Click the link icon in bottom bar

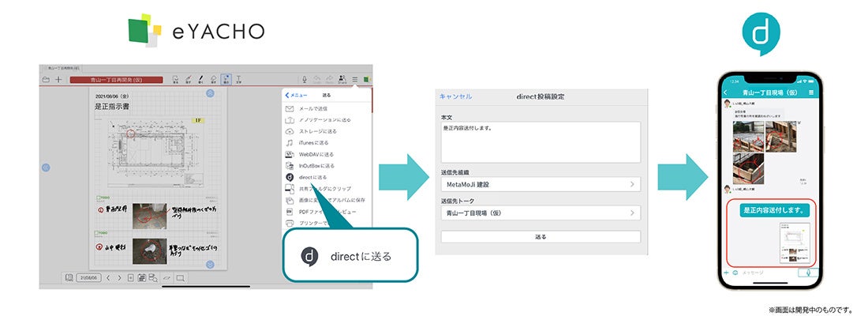tap(166, 278)
